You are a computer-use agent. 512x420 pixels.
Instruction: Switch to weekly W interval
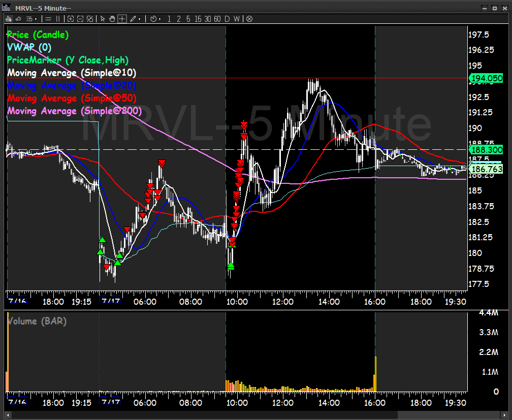click(237, 19)
